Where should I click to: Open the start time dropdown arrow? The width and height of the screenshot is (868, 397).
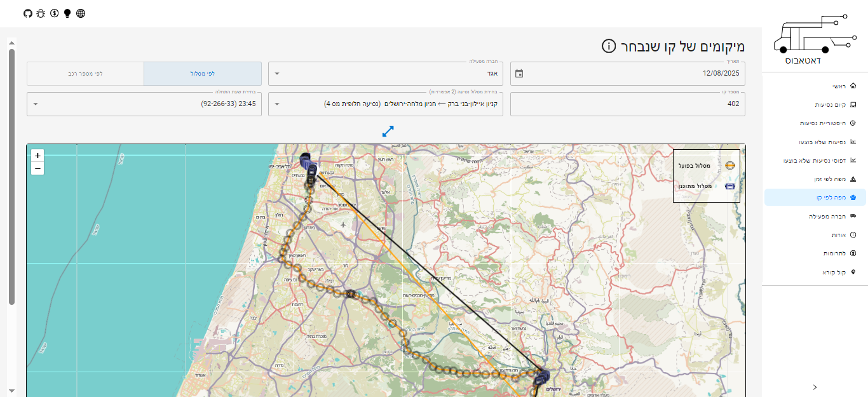click(x=35, y=104)
